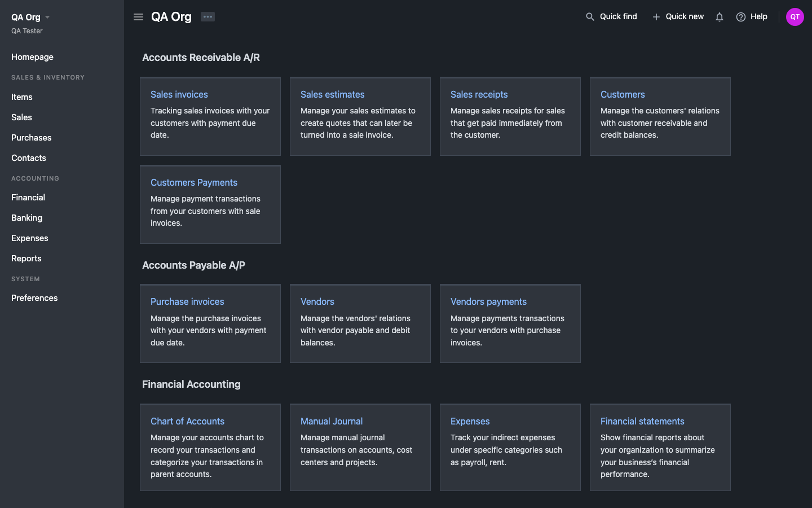This screenshot has height=508, width=812.
Task: Open the Sales estimates link
Action: coord(333,94)
